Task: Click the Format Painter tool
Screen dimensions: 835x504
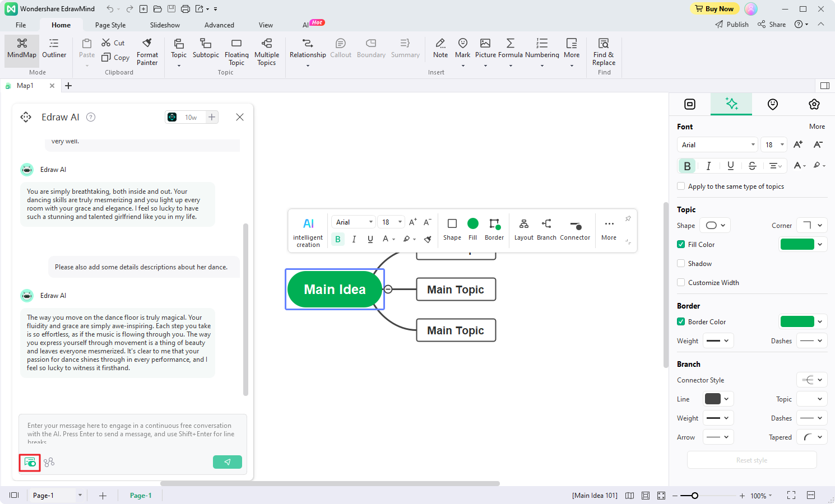Action: [147, 52]
